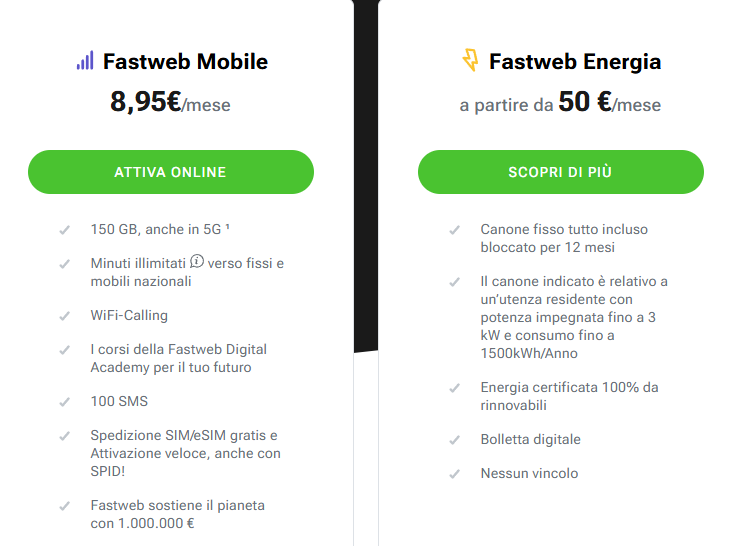This screenshot has height=546, width=730.
Task: Click the signal bars icon beside Fastweb Mobile
Action: (x=85, y=61)
